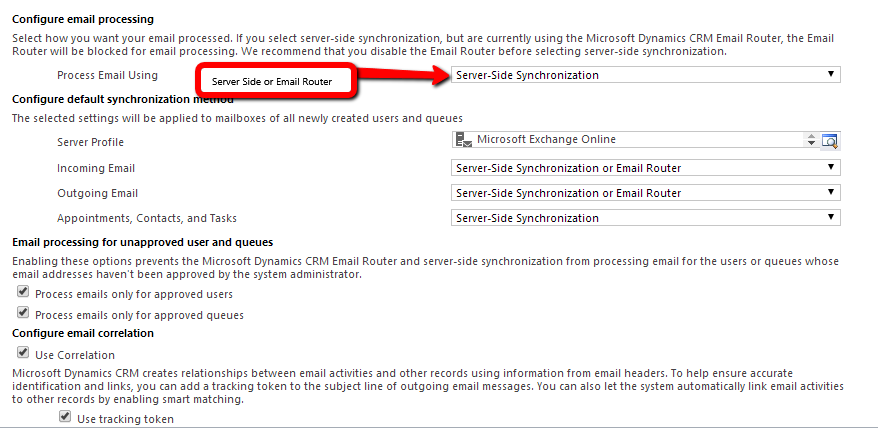The height and width of the screenshot is (431, 878).
Task: Disable the Use Correlation checkbox
Action: (24, 354)
